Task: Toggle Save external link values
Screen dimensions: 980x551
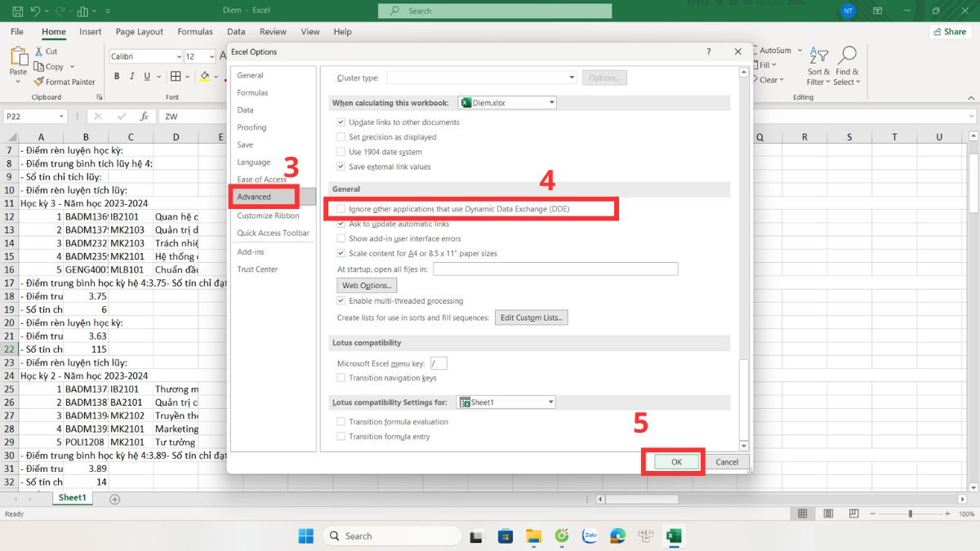Action: point(341,167)
